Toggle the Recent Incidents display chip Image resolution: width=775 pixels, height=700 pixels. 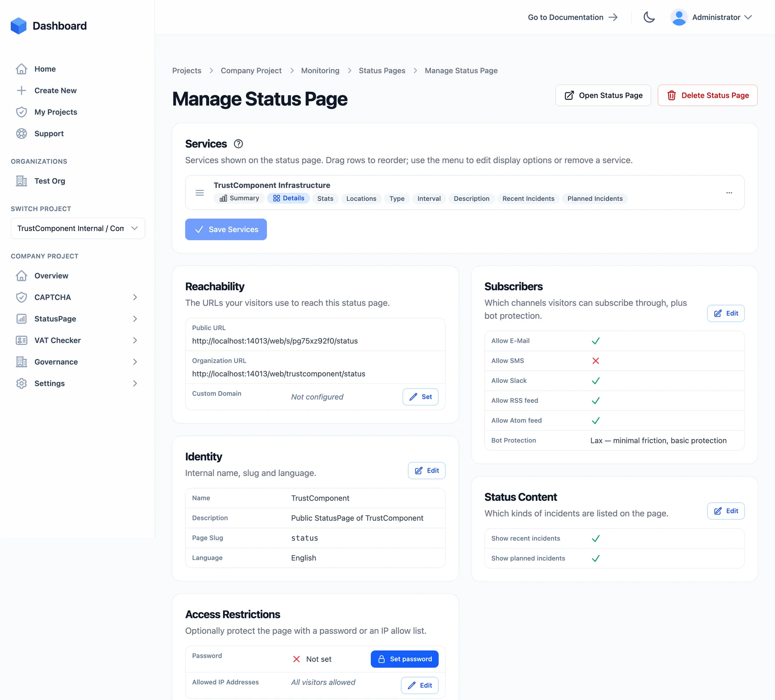click(528, 199)
